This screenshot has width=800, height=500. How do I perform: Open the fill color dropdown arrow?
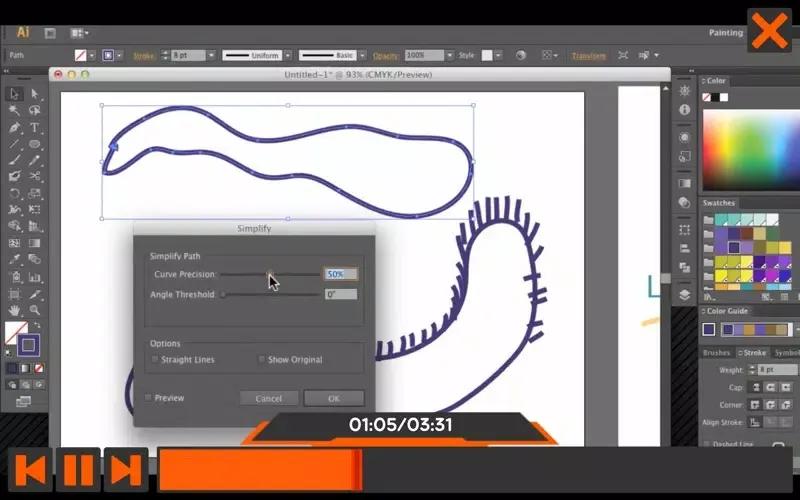tap(92, 55)
